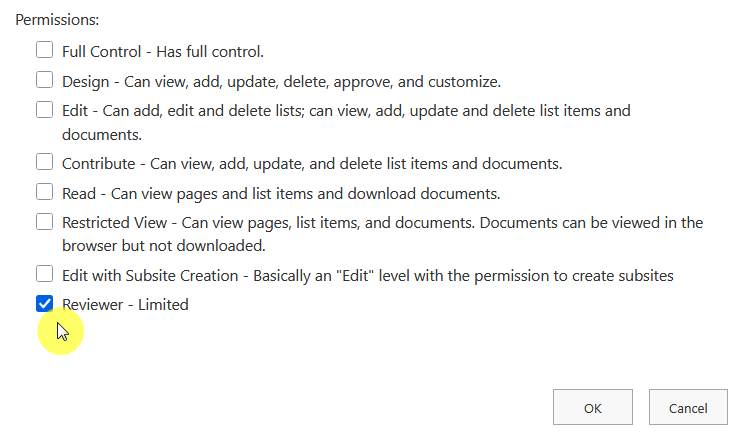The image size is (752, 448).
Task: Click the 'Permissions:' heading label
Action: pyautogui.click(x=57, y=20)
